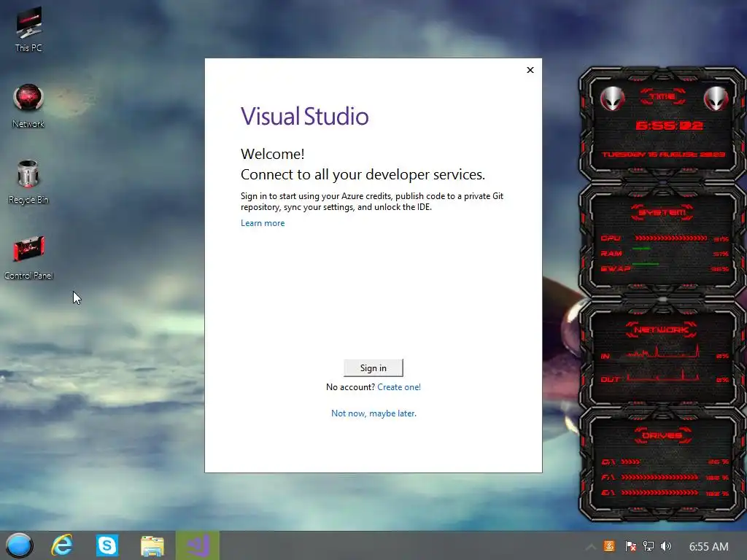The image size is (747, 560).
Task: Open the Learn more link
Action: (x=263, y=223)
